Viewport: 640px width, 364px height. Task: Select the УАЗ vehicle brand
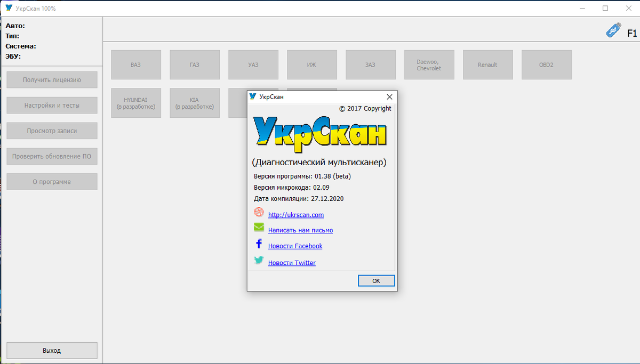click(x=253, y=64)
